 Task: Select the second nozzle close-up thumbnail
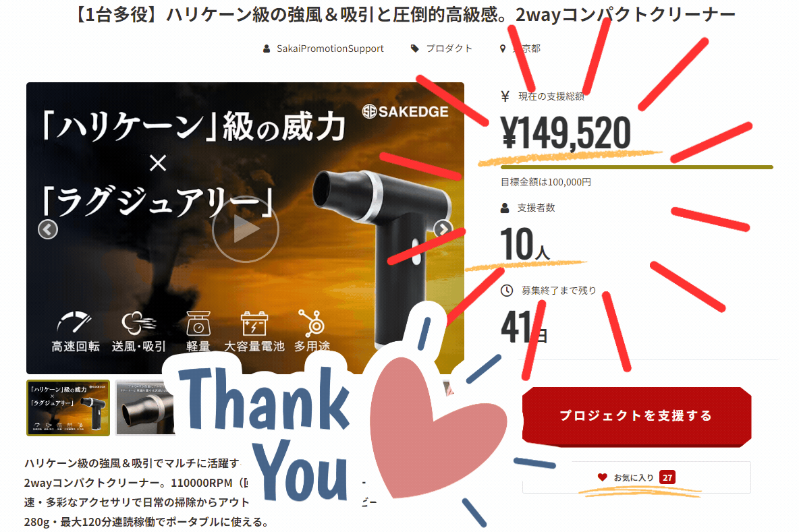pos(145,408)
